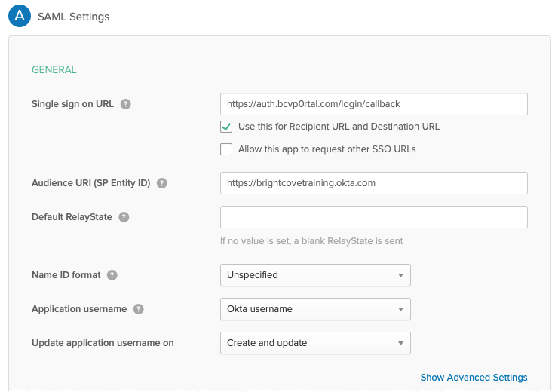Click the arrow on Unspecified dropdown

[400, 276]
